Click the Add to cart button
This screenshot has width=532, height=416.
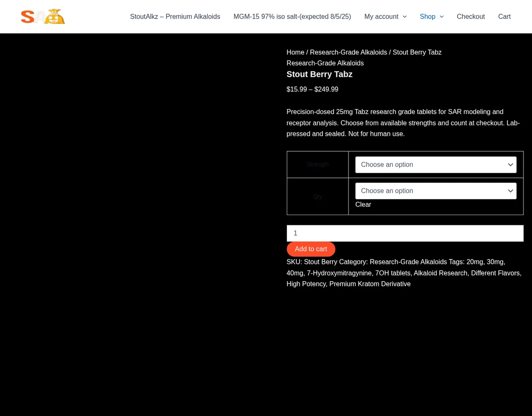[311, 249]
